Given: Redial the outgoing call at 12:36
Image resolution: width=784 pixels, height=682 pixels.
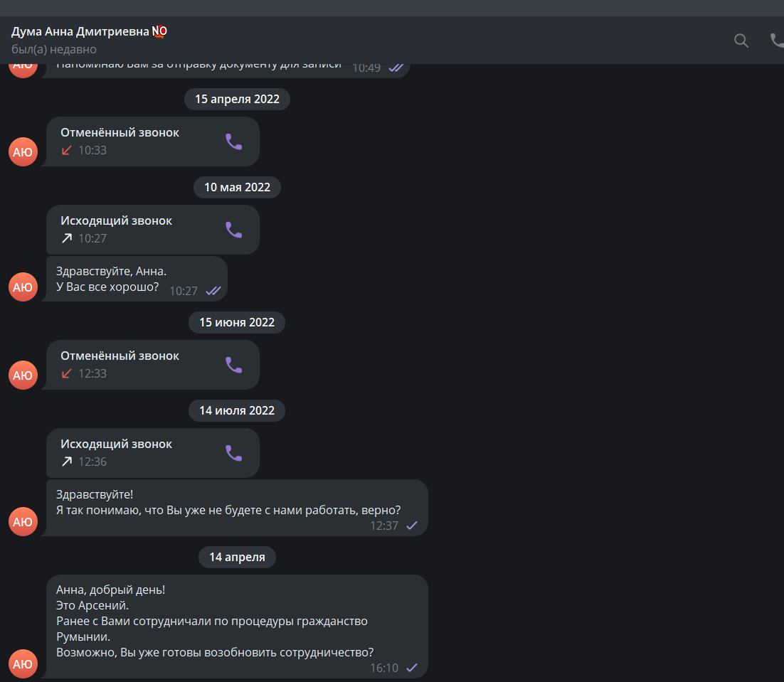Looking at the screenshot, I should [233, 453].
